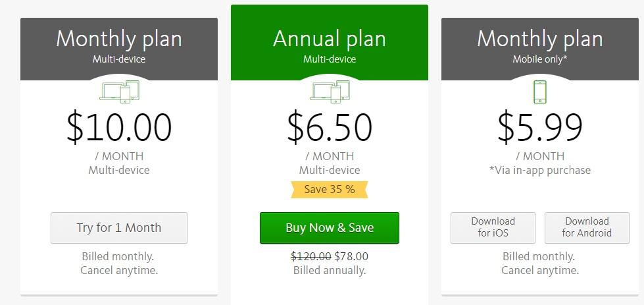Click the multi-device icon on Monthly plan card
Image resolution: width=644 pixels, height=305 pixels.
120,92
